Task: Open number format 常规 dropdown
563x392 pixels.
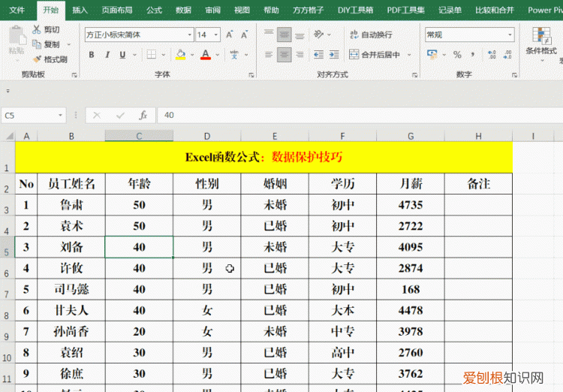Action: (510, 35)
